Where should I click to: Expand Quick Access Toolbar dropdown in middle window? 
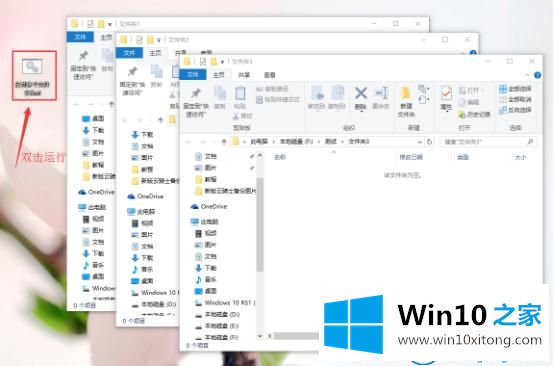pos(159,40)
